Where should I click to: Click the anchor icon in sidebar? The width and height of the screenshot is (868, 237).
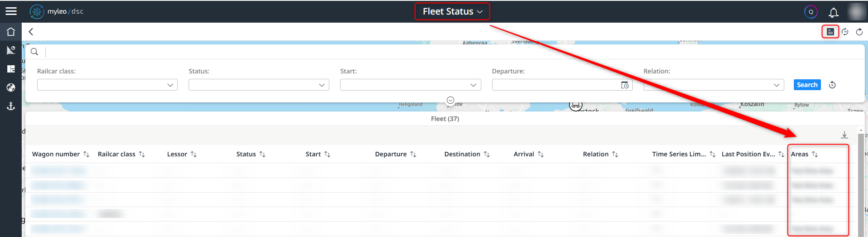(11, 106)
